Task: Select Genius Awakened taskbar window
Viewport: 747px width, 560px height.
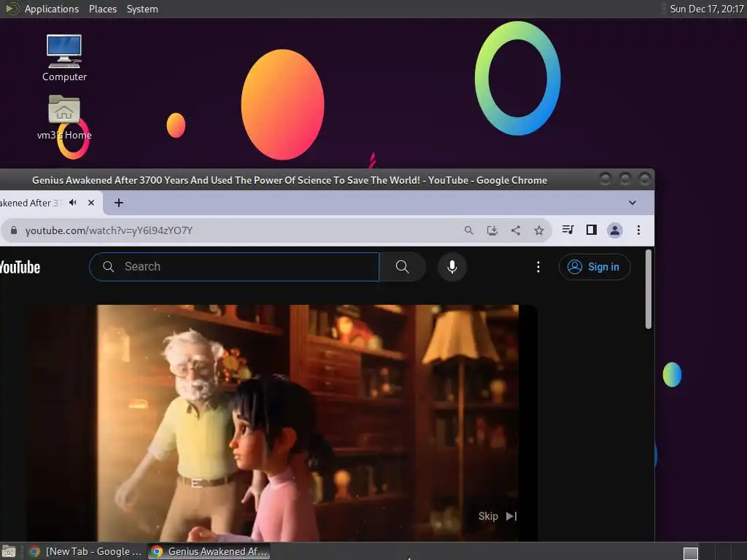Action: click(x=209, y=551)
